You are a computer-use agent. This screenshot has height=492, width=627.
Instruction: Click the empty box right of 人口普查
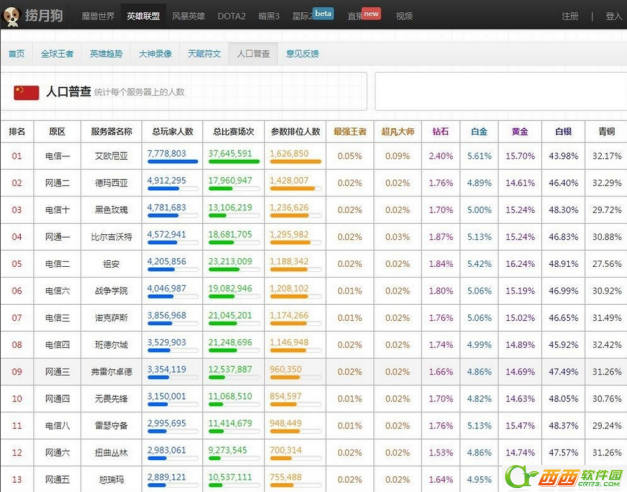pyautogui.click(x=497, y=92)
